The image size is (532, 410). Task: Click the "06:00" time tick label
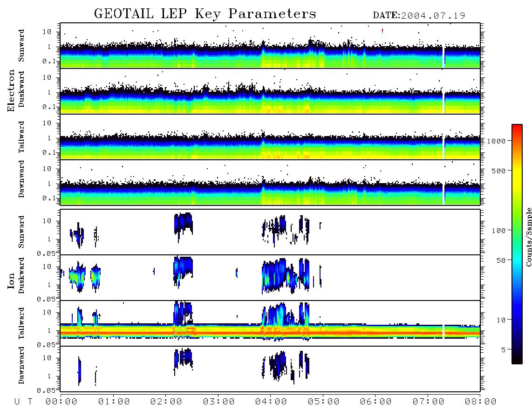pos(375,402)
